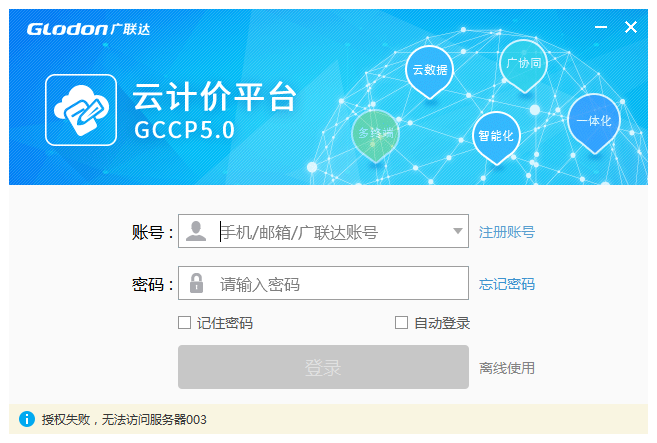Screen dimensions: 657x443
Task: Open the 忘记密码 forgot password link
Action: click(x=507, y=284)
